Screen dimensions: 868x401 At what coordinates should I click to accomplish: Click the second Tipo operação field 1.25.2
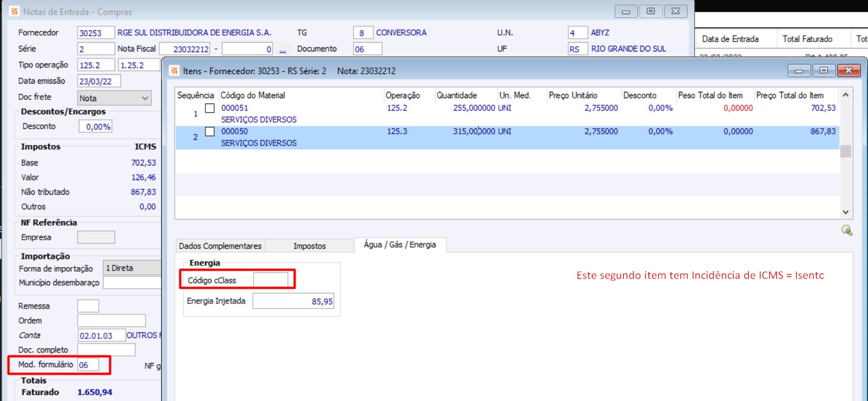click(139, 65)
